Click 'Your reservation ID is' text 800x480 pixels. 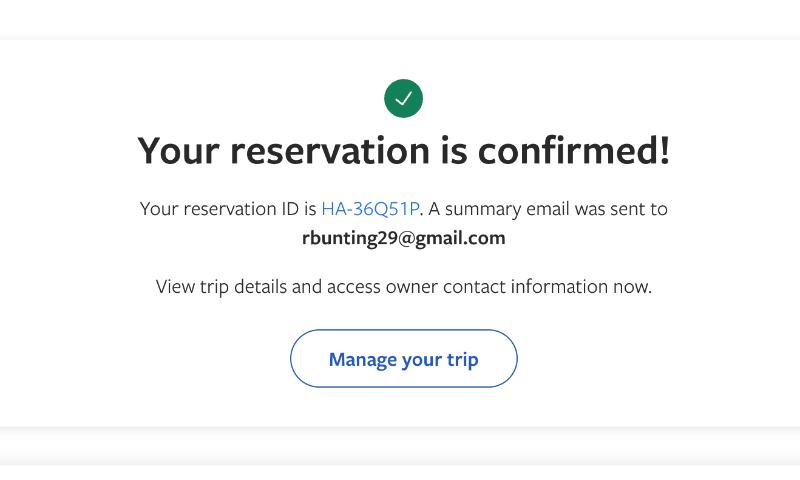(x=228, y=209)
